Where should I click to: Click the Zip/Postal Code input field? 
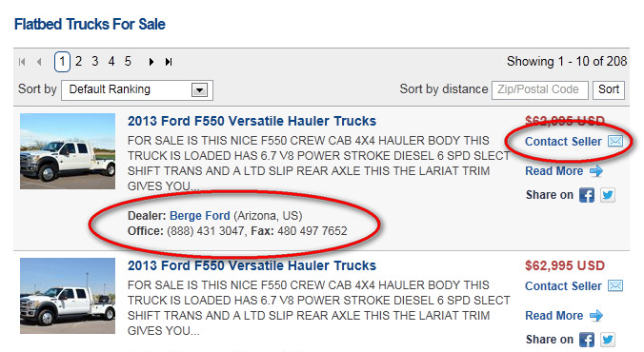(x=540, y=89)
